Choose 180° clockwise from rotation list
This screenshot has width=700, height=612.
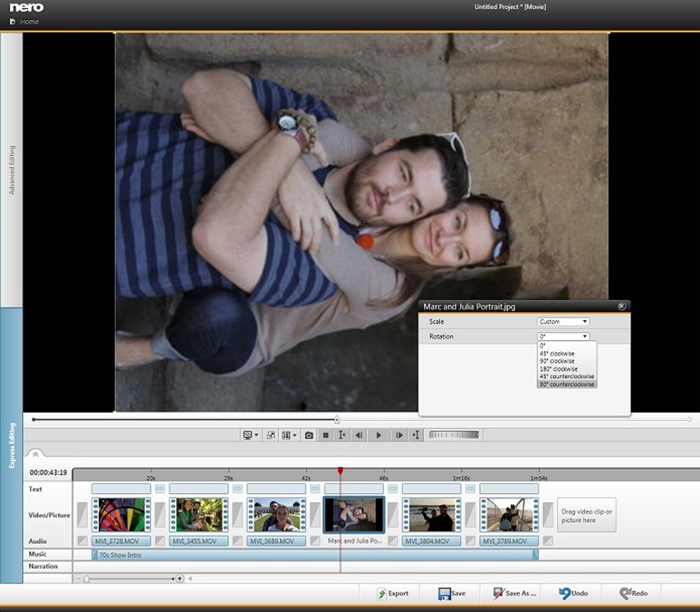tap(558, 369)
